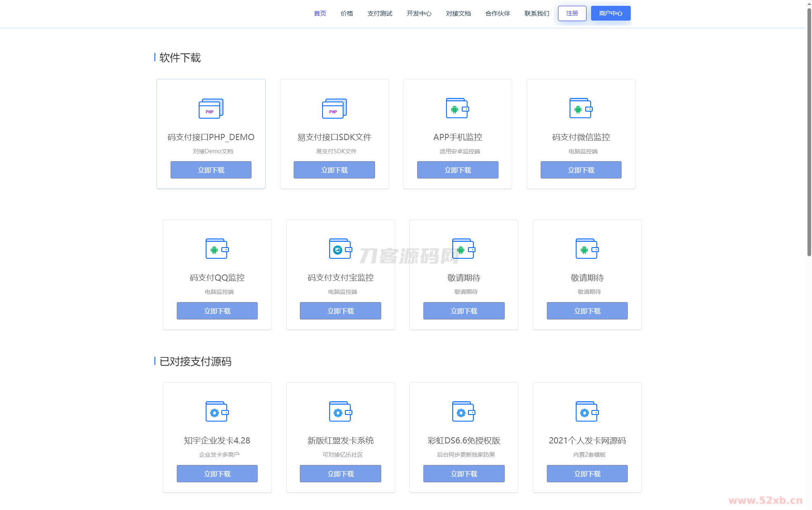The width and height of the screenshot is (812, 510).
Task: Open the 商户中心 button
Action: point(610,13)
